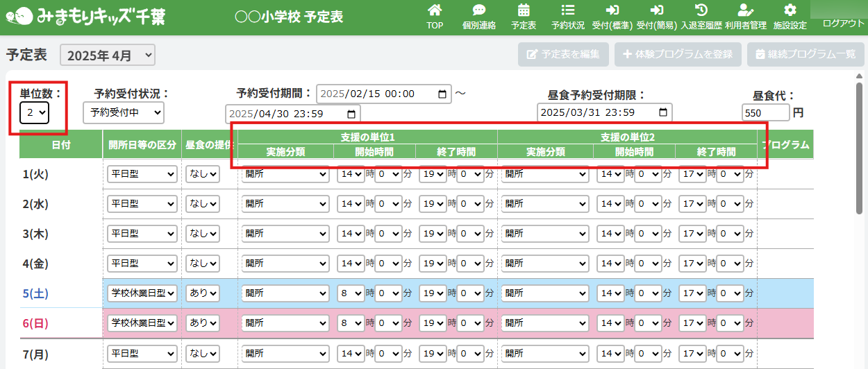Open the 単位数 dropdown

(x=34, y=112)
